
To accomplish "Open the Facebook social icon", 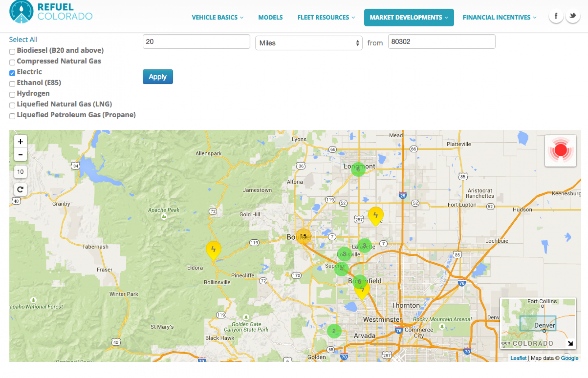I will coord(556,16).
